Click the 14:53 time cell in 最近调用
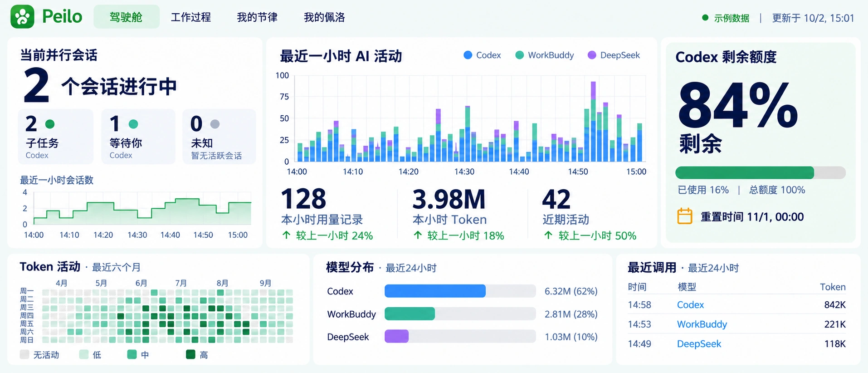The height and width of the screenshot is (373, 868). 639,324
